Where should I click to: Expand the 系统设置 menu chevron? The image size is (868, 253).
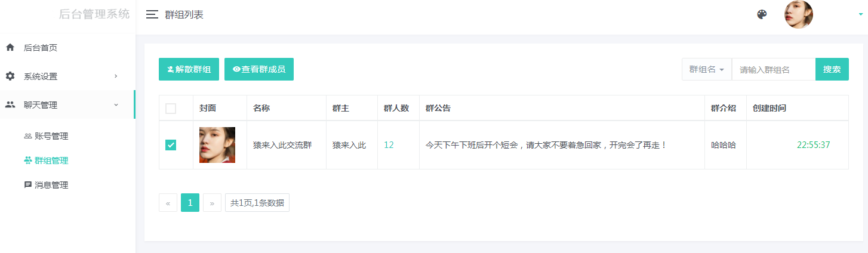click(x=116, y=76)
